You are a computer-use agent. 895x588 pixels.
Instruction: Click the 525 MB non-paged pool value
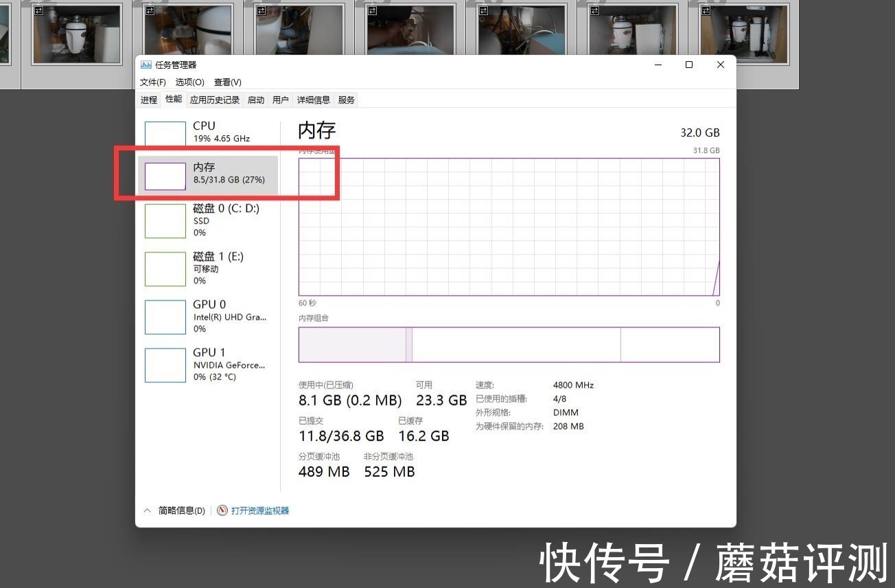coord(389,471)
